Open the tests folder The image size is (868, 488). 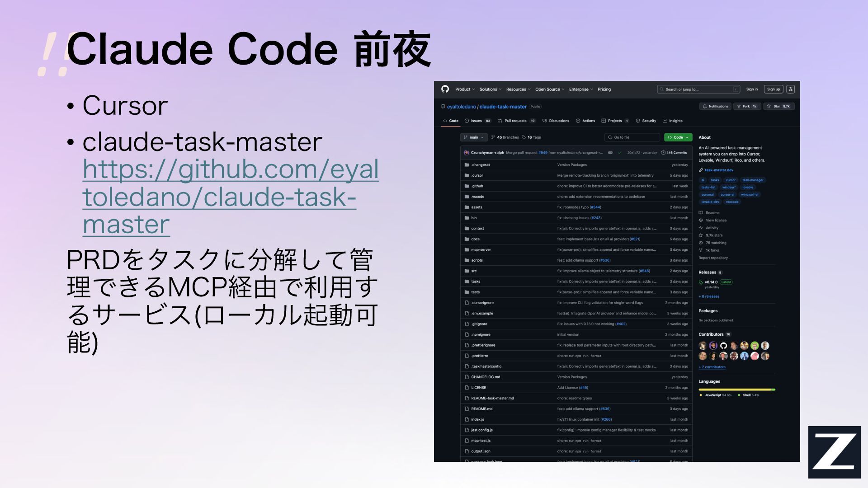[x=475, y=292]
